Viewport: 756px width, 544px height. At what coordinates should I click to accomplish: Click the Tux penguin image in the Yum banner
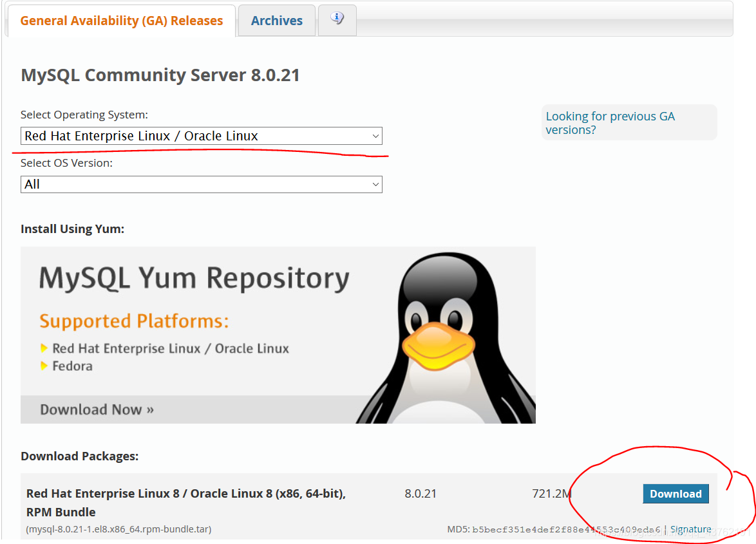pos(446,337)
